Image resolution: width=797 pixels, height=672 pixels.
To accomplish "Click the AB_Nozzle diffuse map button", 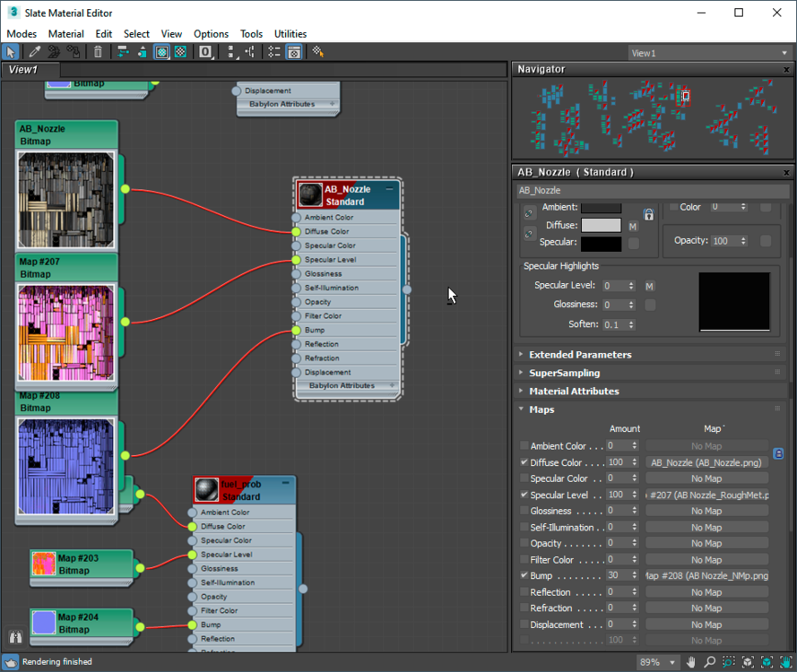I will coord(706,462).
